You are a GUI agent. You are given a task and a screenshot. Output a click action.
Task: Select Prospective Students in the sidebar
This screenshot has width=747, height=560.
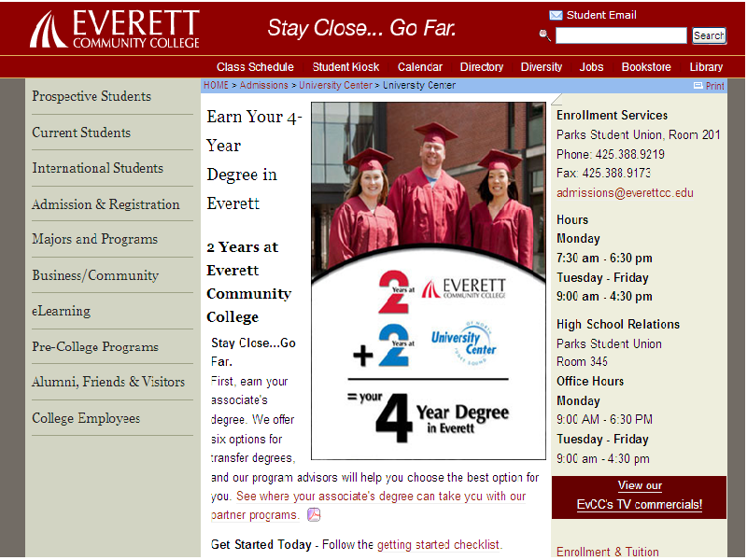pyautogui.click(x=92, y=96)
